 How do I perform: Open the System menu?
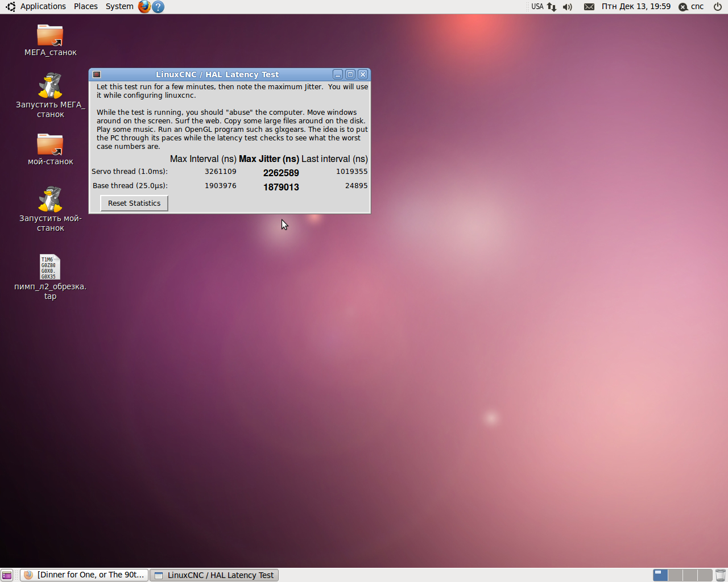click(119, 6)
